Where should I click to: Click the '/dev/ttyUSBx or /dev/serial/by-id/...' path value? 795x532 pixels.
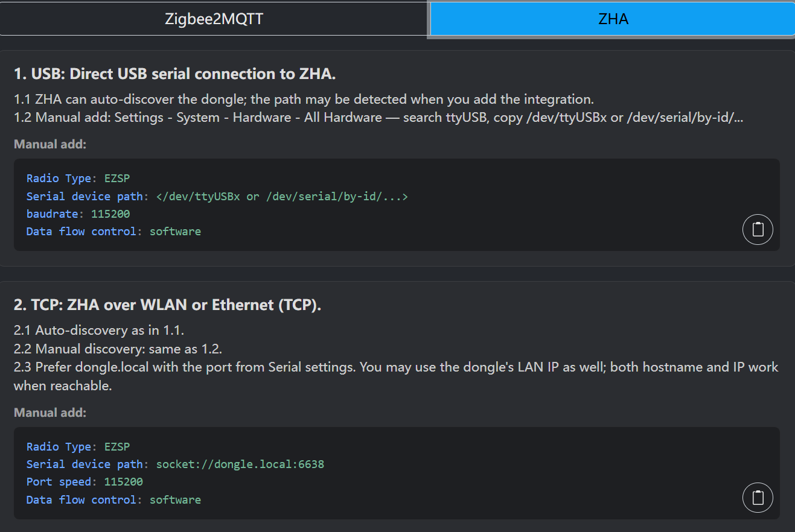click(282, 197)
